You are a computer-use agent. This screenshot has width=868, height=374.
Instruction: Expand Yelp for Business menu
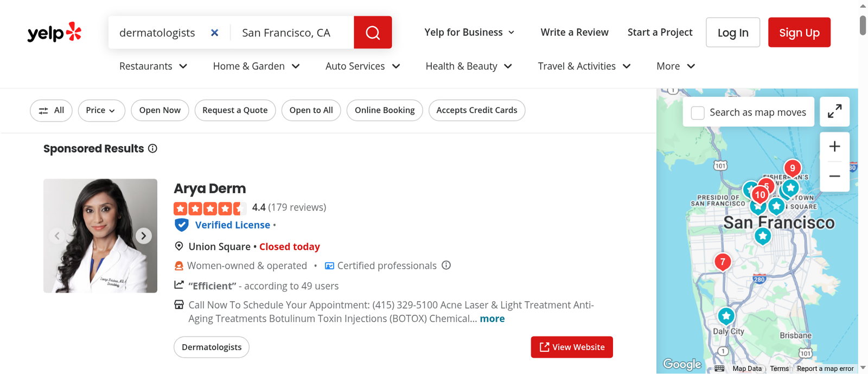[x=469, y=33]
